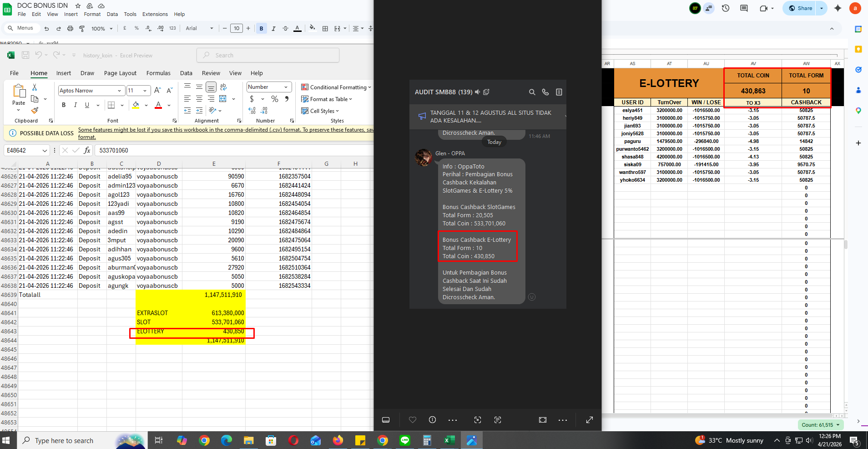This screenshot has height=449, width=868.
Task: Toggle Underline in the Excel Font group
Action: [87, 105]
